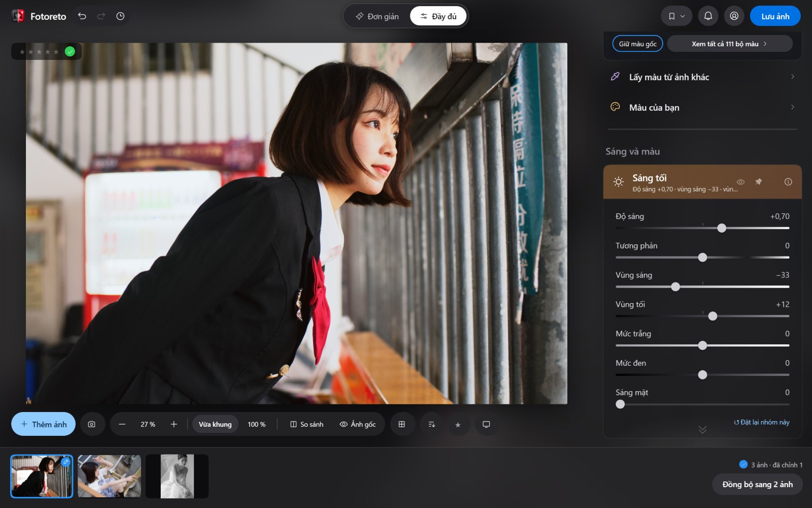Zoom out with the minus icon

[x=122, y=424]
